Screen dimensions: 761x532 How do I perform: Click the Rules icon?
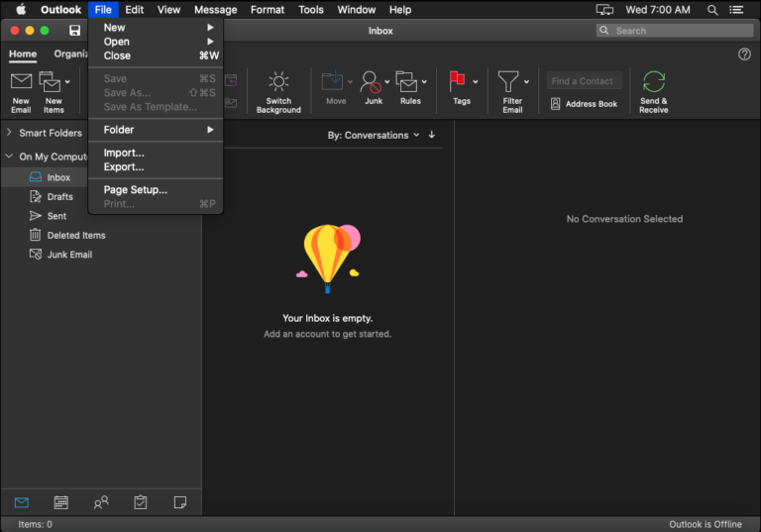click(406, 81)
